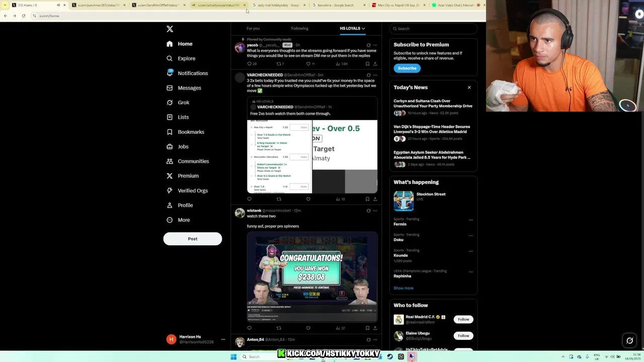Open Explore in the sidebar
Image resolution: width=644 pixels, height=362 pixels.
pyautogui.click(x=181, y=58)
